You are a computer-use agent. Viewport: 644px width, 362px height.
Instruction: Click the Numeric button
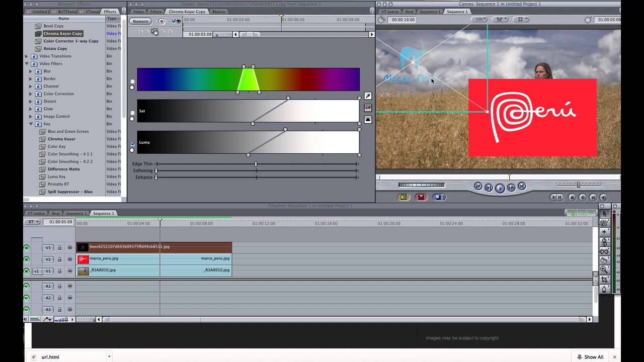tap(140, 21)
